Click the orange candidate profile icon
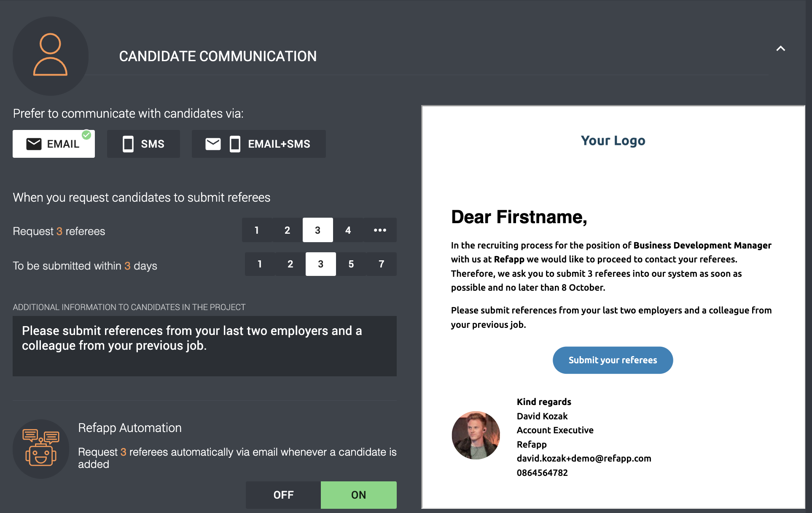The height and width of the screenshot is (513, 812). [50, 55]
